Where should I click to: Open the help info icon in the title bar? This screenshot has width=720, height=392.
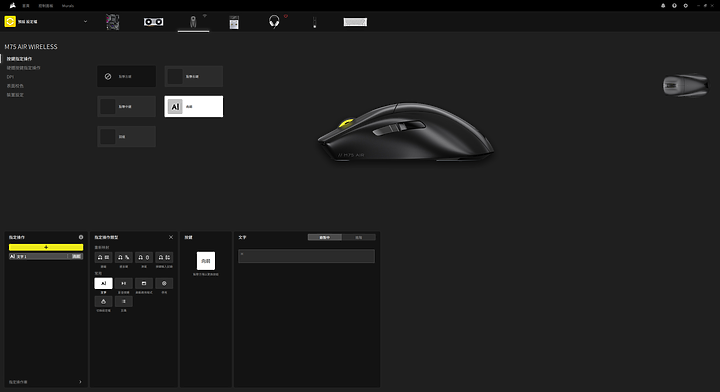click(x=674, y=6)
